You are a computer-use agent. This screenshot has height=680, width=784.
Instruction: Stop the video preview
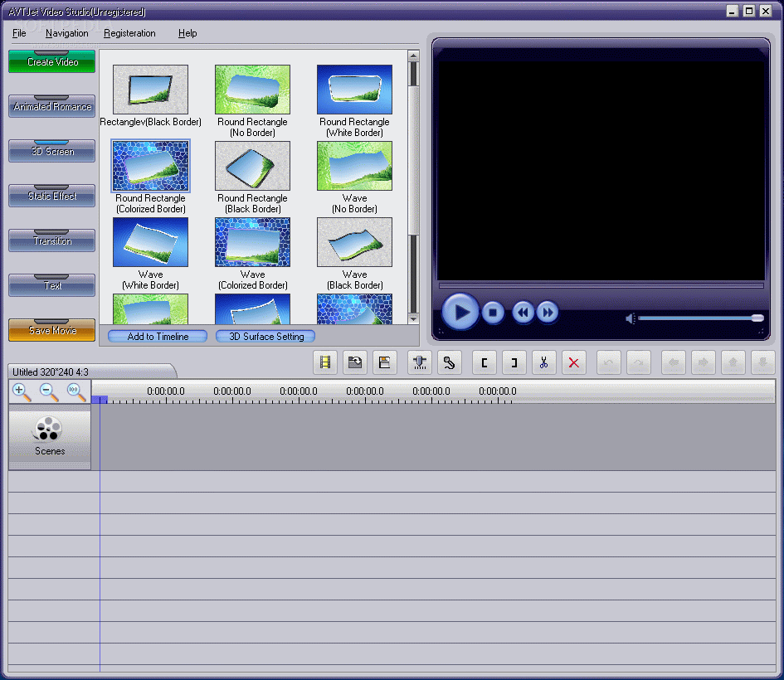pyautogui.click(x=493, y=313)
